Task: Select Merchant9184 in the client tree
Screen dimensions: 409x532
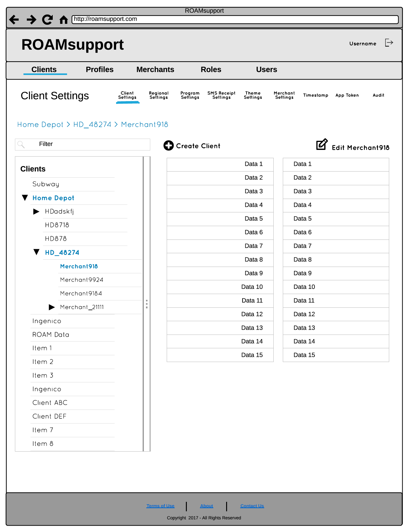Action: (x=81, y=293)
